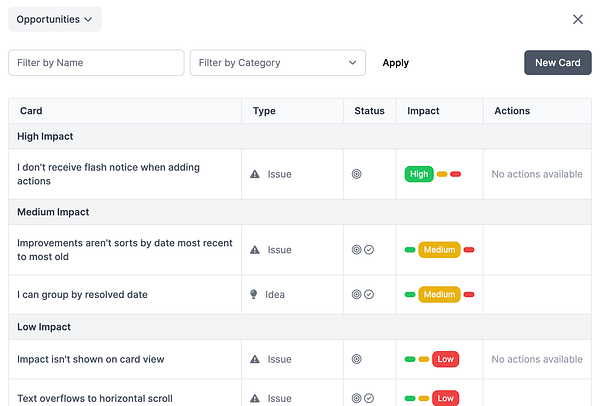The image size is (600, 406).
Task: Click the warning icon on the card view impact row
Action: coord(254,359)
